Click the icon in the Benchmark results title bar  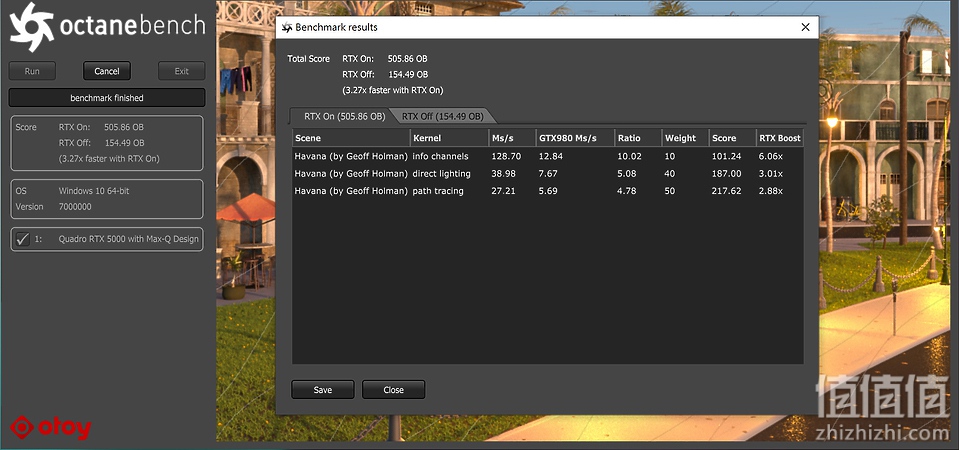287,28
